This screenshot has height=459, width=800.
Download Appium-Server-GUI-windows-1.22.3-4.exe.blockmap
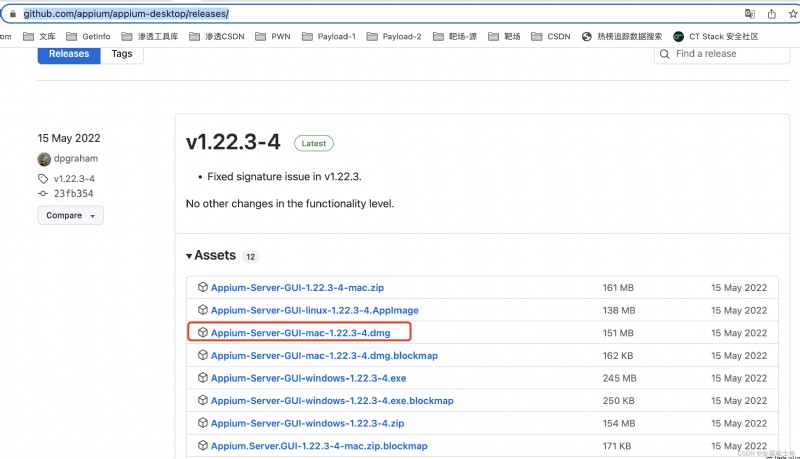point(332,400)
